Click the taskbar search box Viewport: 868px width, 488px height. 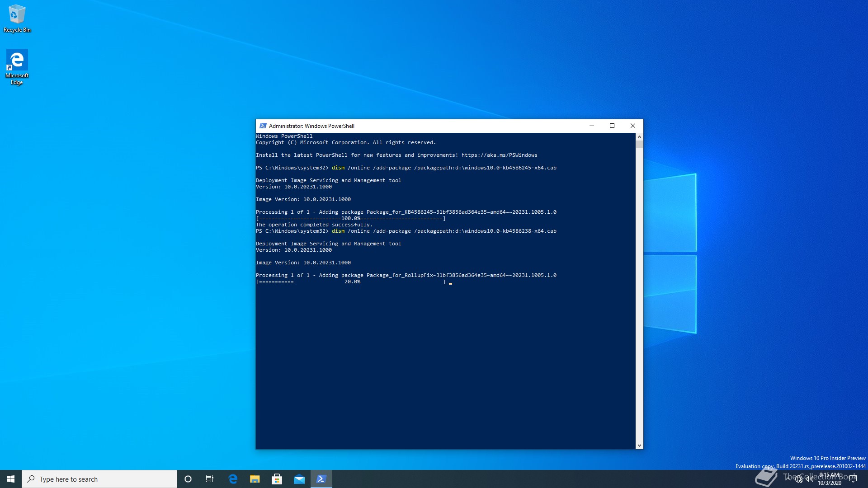coord(99,479)
